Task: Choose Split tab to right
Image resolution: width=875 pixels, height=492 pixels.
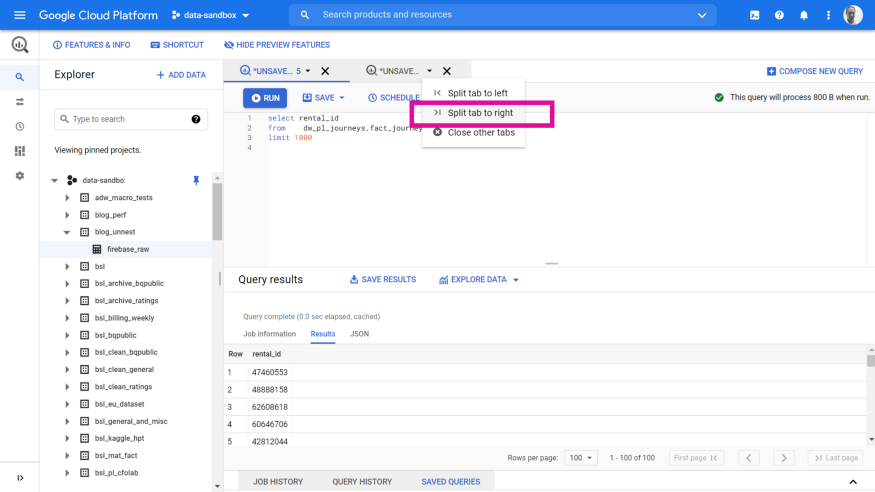Action: tap(473, 113)
